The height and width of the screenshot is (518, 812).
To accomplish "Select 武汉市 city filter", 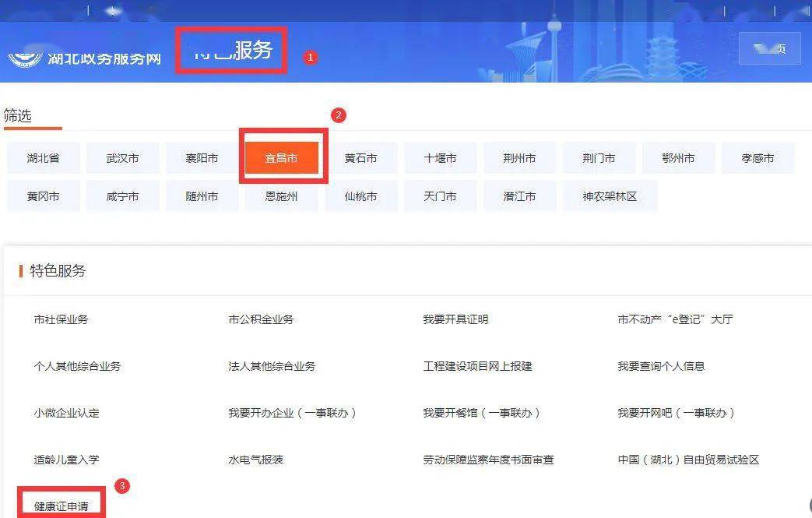I will (x=122, y=158).
